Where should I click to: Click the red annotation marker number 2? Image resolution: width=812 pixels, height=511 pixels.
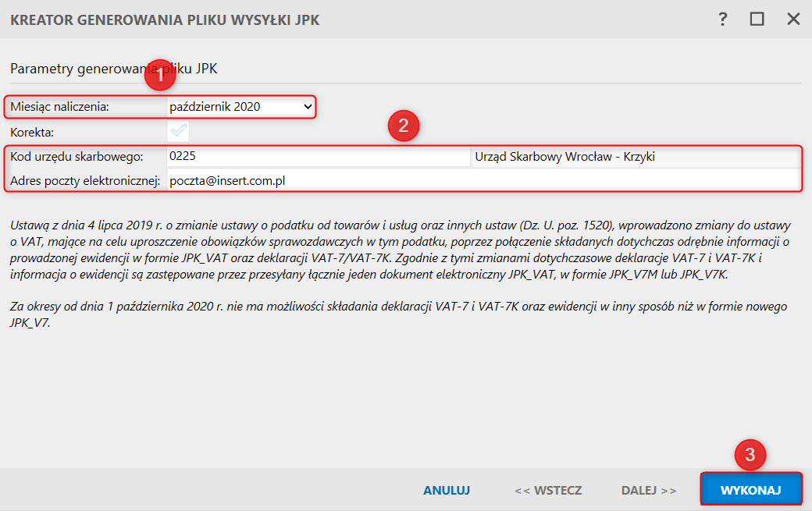click(x=404, y=126)
